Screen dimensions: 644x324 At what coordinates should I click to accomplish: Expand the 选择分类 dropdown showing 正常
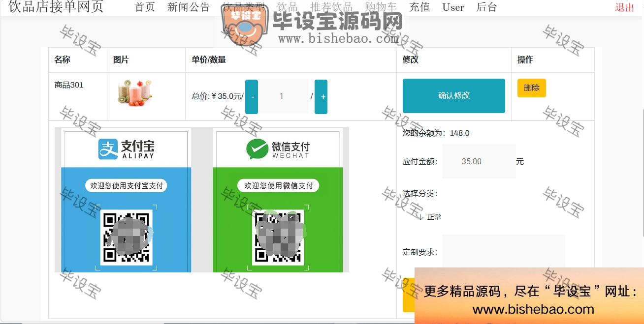tap(429, 217)
